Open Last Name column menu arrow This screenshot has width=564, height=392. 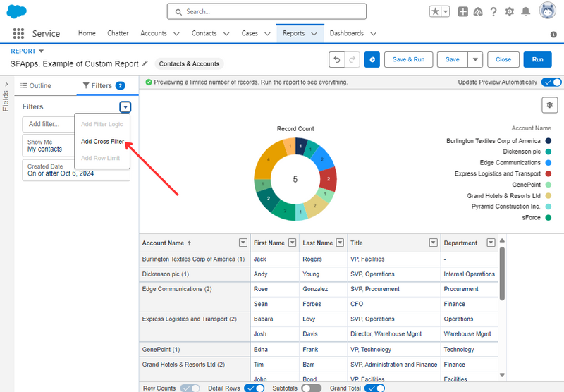[x=340, y=243]
